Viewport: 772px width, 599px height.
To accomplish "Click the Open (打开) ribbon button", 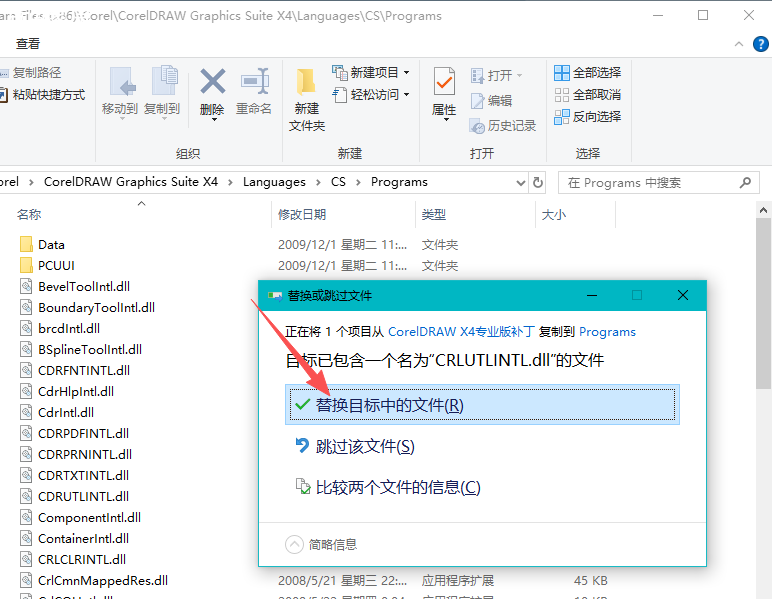I will [496, 75].
